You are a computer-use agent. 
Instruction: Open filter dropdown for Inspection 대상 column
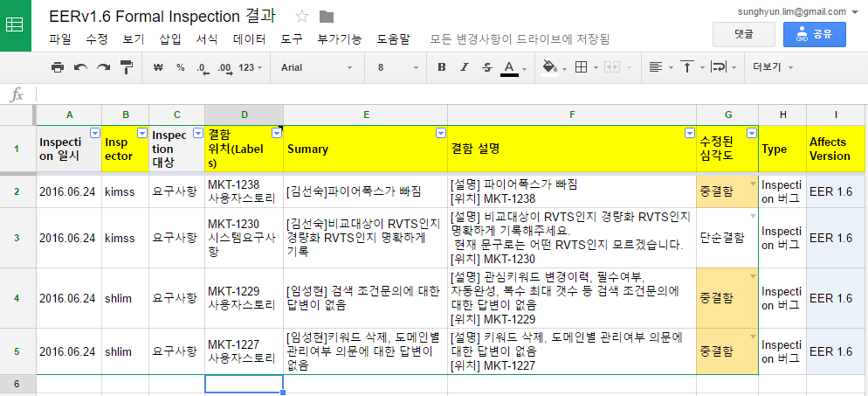(x=198, y=132)
